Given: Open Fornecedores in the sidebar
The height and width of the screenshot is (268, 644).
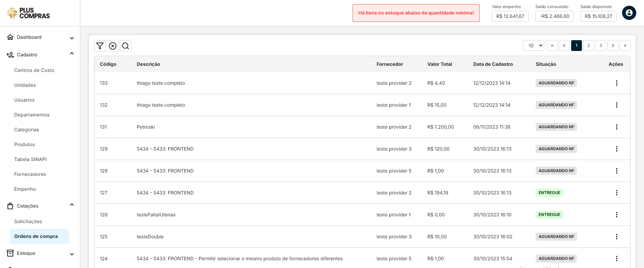Looking at the screenshot, I should pyautogui.click(x=30, y=174).
